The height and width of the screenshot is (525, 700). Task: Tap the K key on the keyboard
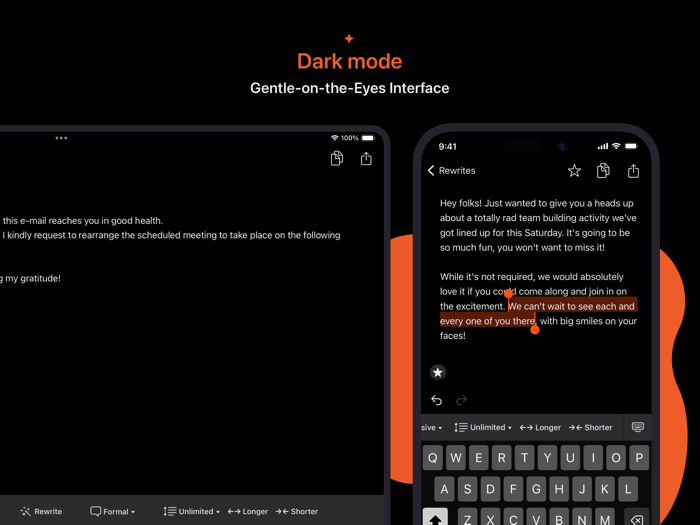pos(605,489)
